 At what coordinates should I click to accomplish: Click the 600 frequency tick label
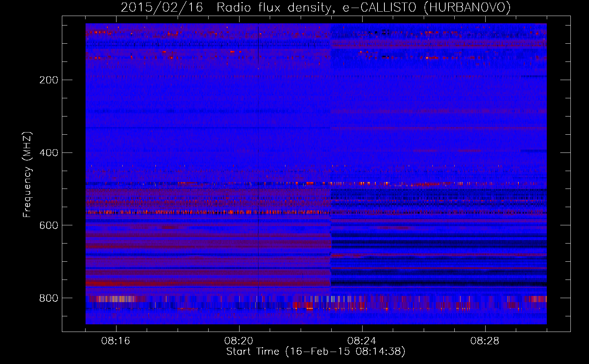pyautogui.click(x=49, y=226)
